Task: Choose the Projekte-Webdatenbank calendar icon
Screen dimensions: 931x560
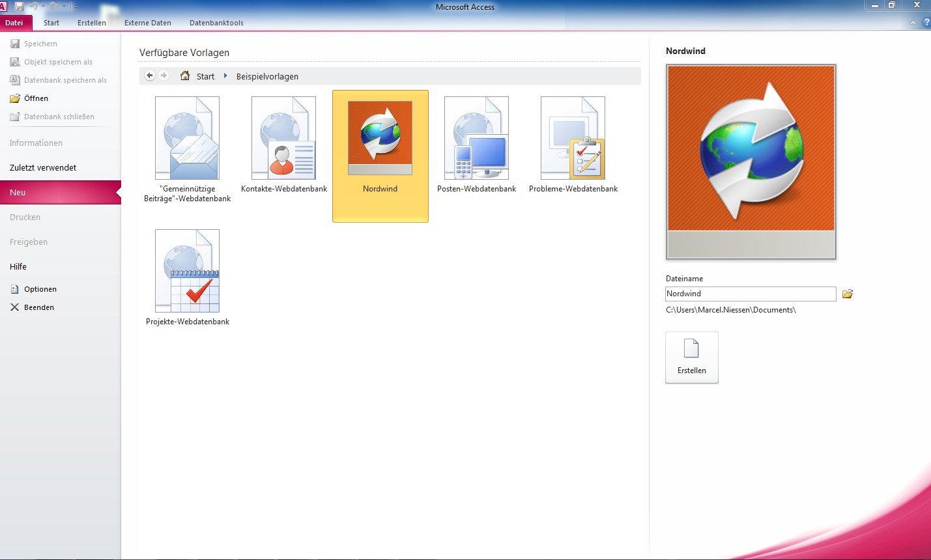Action: (187, 271)
